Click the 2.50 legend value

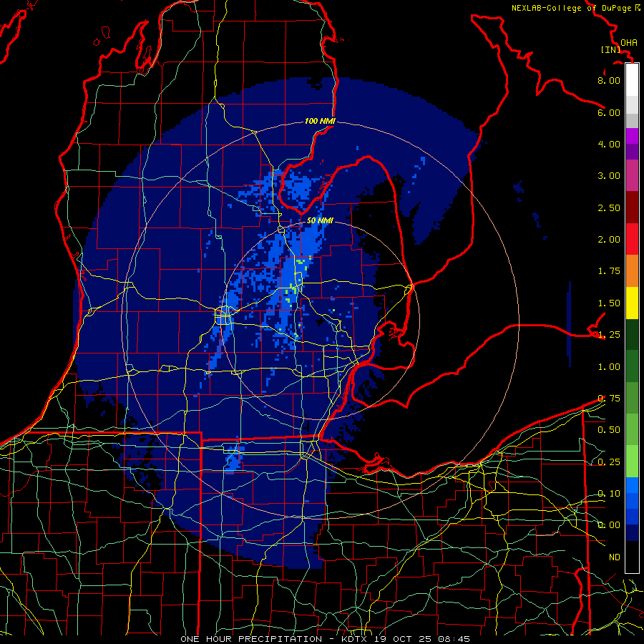coord(609,208)
